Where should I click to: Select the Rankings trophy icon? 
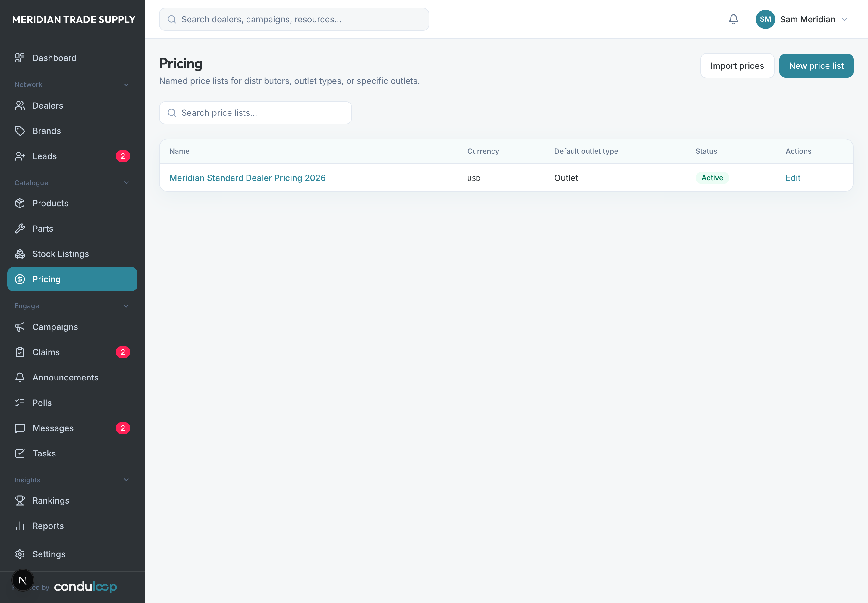click(x=20, y=500)
